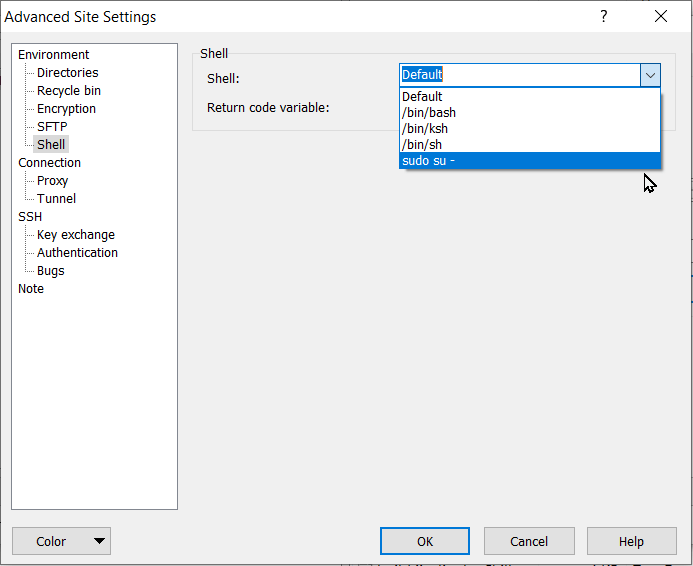
Task: Select Proxy under Connection
Action: click(52, 181)
